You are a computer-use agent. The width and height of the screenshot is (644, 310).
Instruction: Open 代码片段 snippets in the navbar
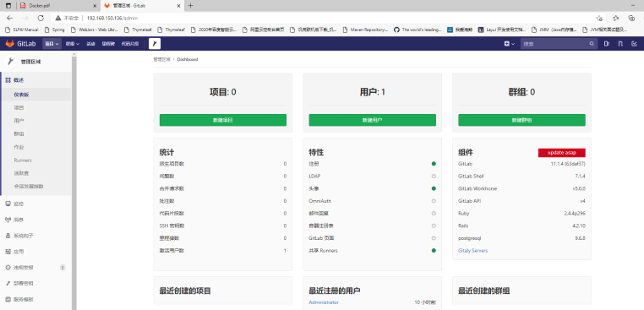coord(130,44)
